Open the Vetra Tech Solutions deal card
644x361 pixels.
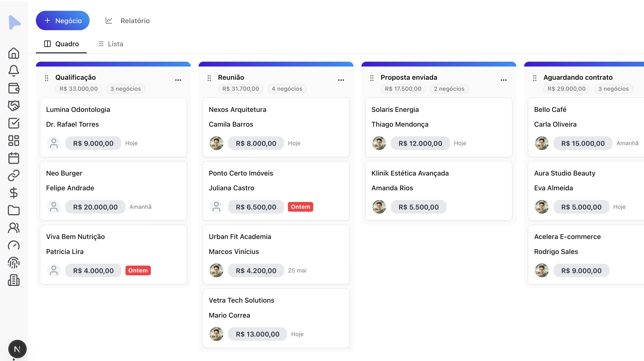[276, 318]
